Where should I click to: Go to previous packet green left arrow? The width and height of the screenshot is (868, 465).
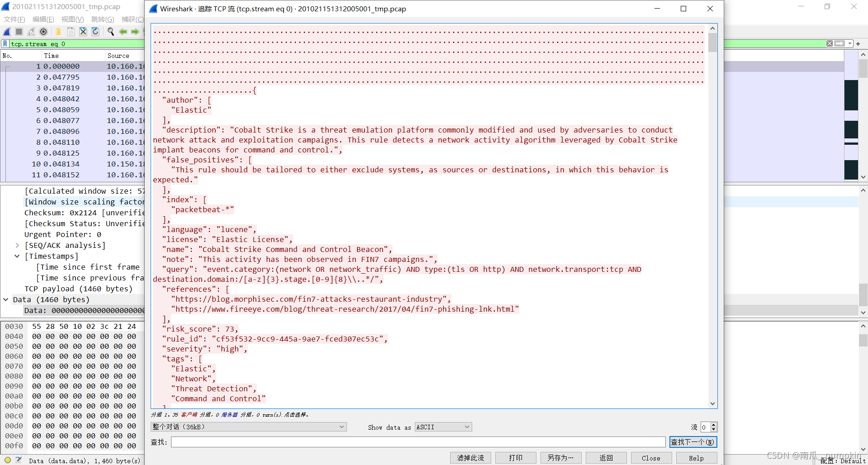(123, 32)
